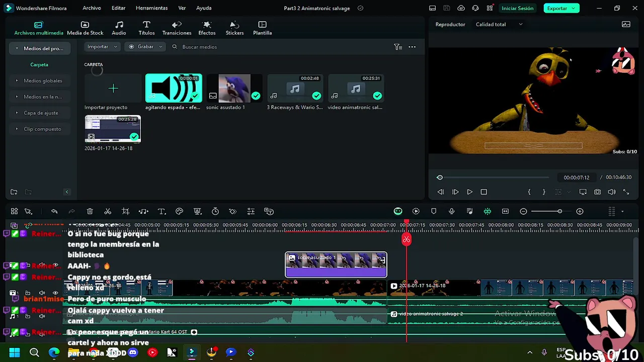Click the render preview icon above the timeline

416,212
